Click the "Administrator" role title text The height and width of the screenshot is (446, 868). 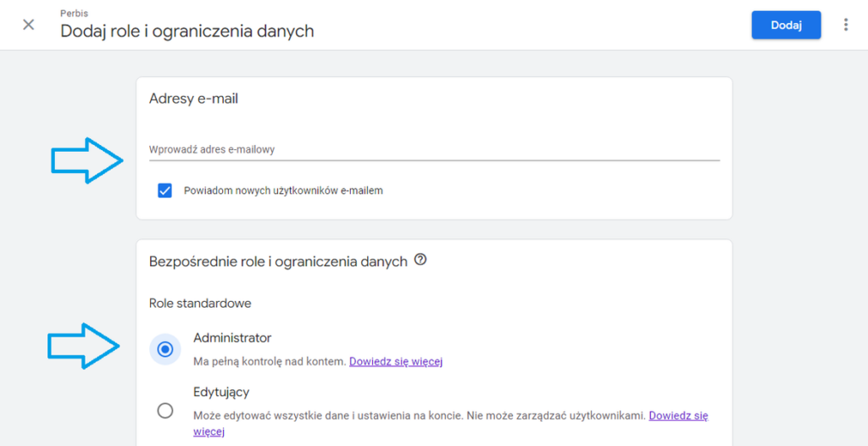coord(232,337)
